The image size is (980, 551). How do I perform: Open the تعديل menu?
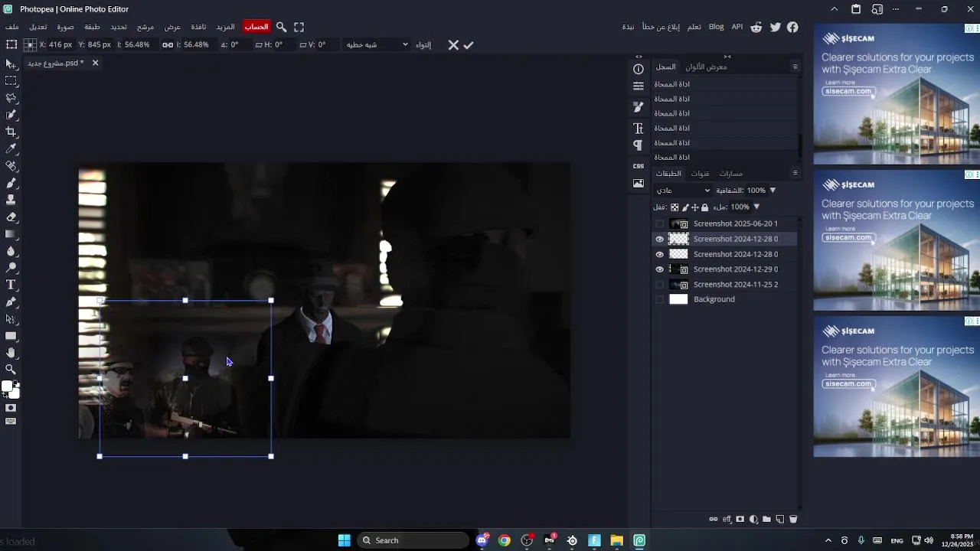38,27
